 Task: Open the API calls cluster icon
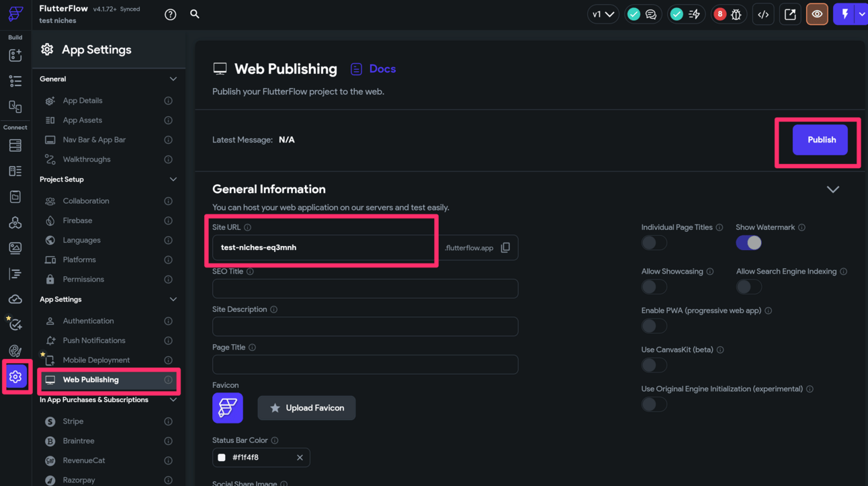click(15, 222)
